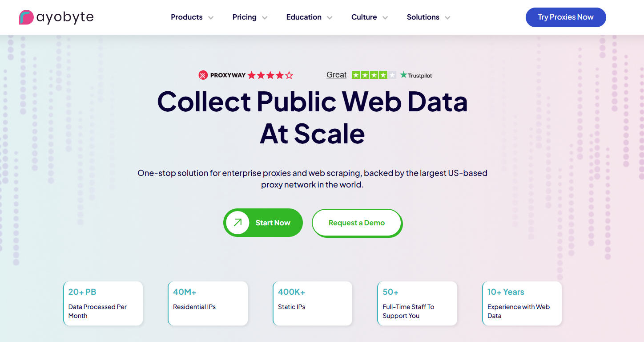The width and height of the screenshot is (644, 342).
Task: Click the Rayobyte logo icon
Action: tap(27, 17)
